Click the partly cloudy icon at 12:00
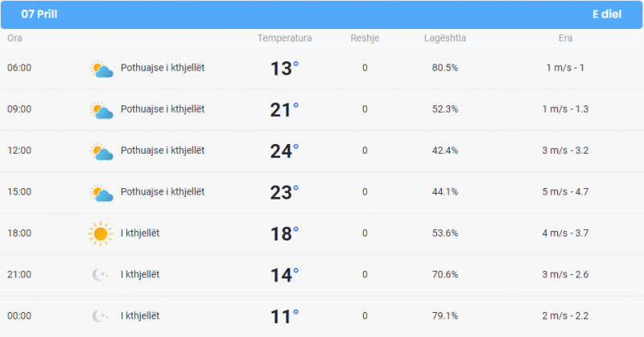Image resolution: width=644 pixels, height=337 pixels. tap(101, 151)
